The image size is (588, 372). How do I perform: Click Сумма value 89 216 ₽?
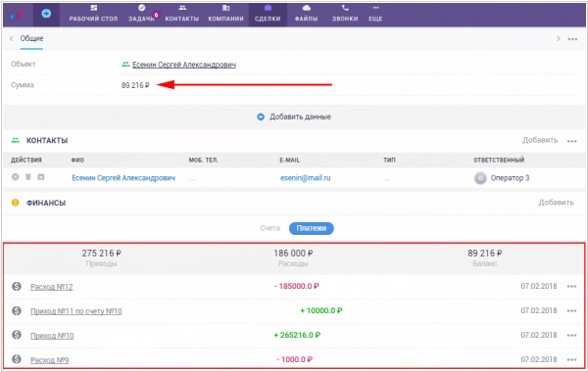(135, 85)
